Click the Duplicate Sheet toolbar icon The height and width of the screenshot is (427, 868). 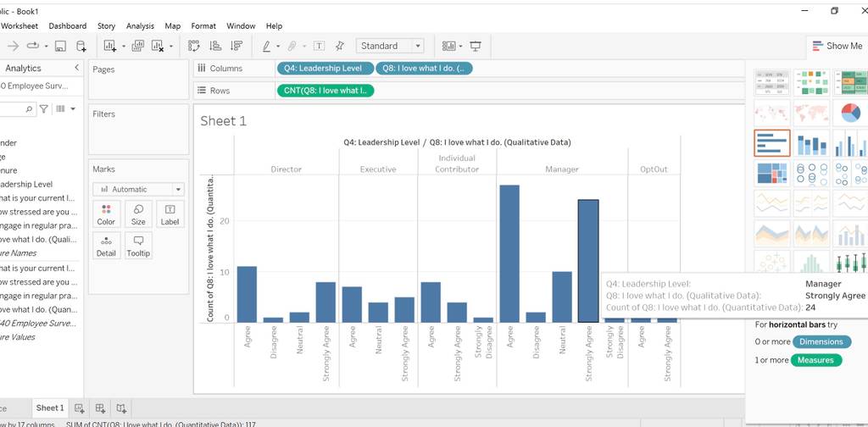click(x=138, y=46)
